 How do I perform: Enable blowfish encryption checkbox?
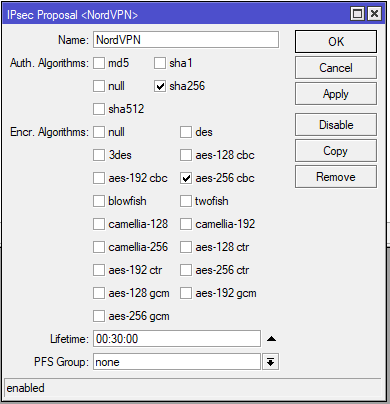99,201
